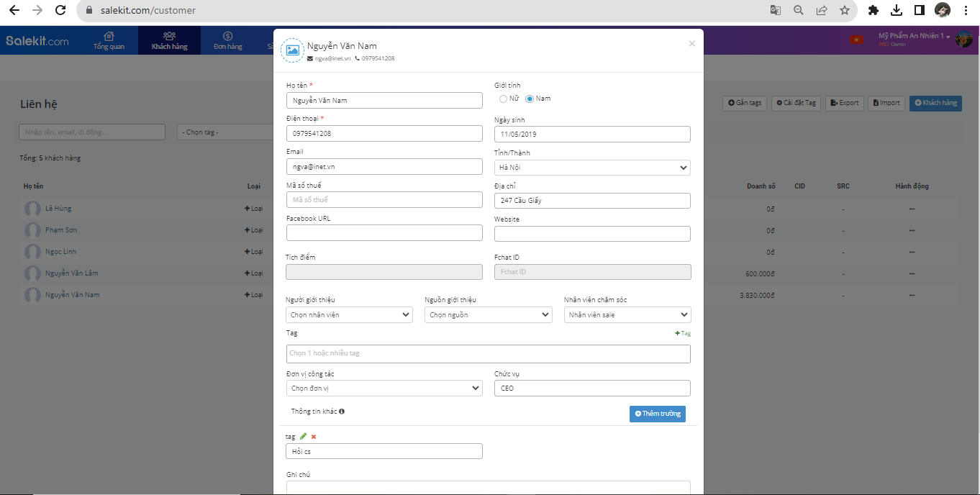Expand the Nhân viên chăm sóc dropdown
The image size is (980, 495).
pyautogui.click(x=627, y=314)
